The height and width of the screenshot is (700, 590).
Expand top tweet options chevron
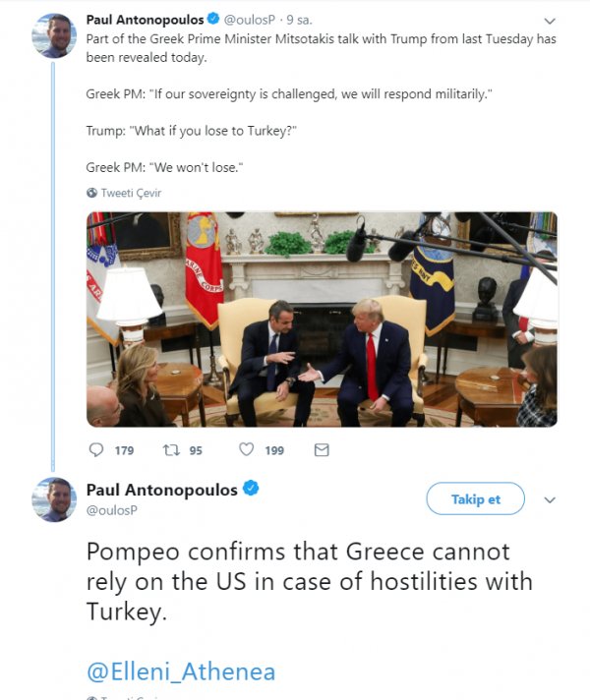550,21
